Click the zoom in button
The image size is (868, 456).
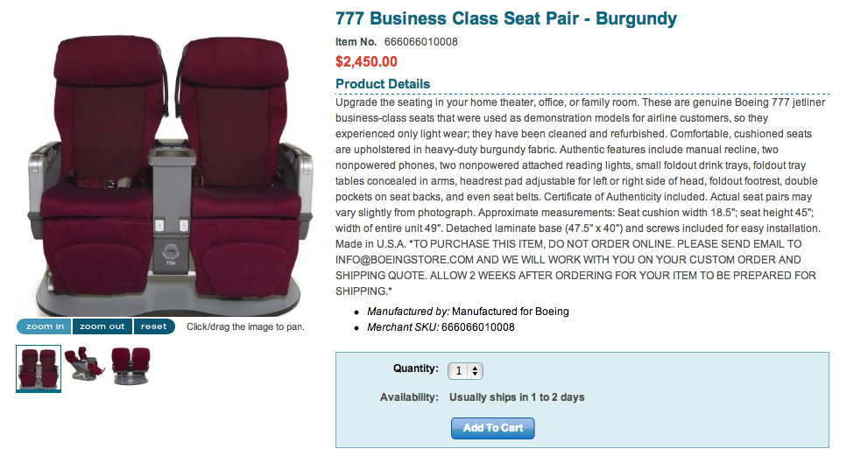45,326
